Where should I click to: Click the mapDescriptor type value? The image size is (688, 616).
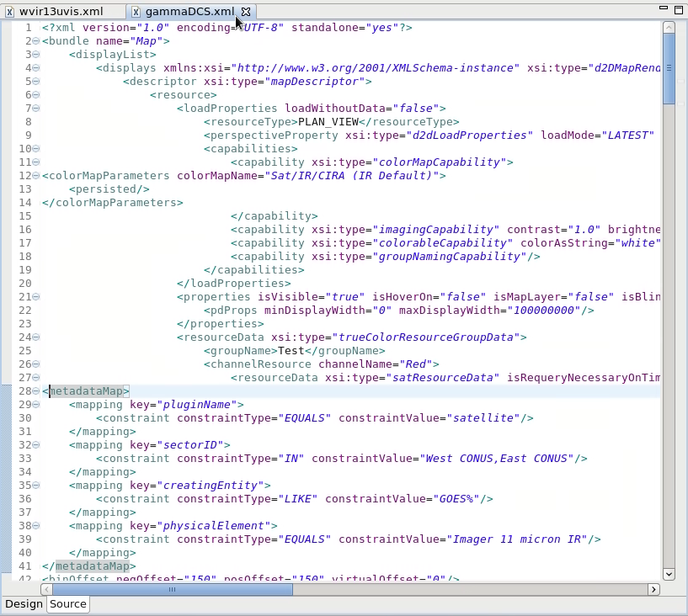pos(315,82)
